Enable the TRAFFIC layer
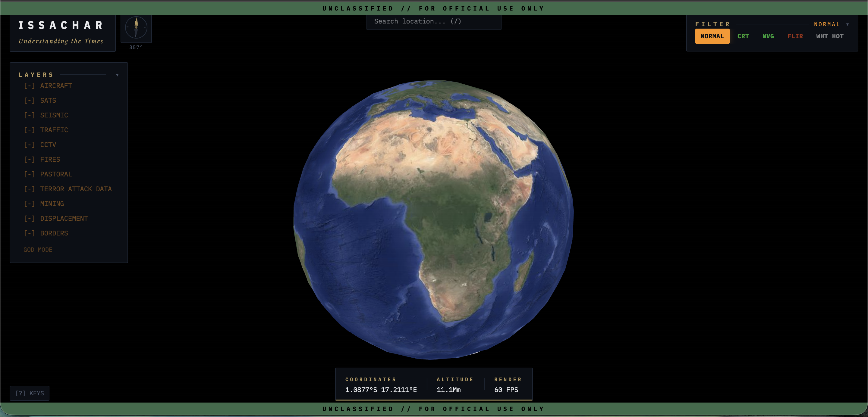 pyautogui.click(x=46, y=130)
